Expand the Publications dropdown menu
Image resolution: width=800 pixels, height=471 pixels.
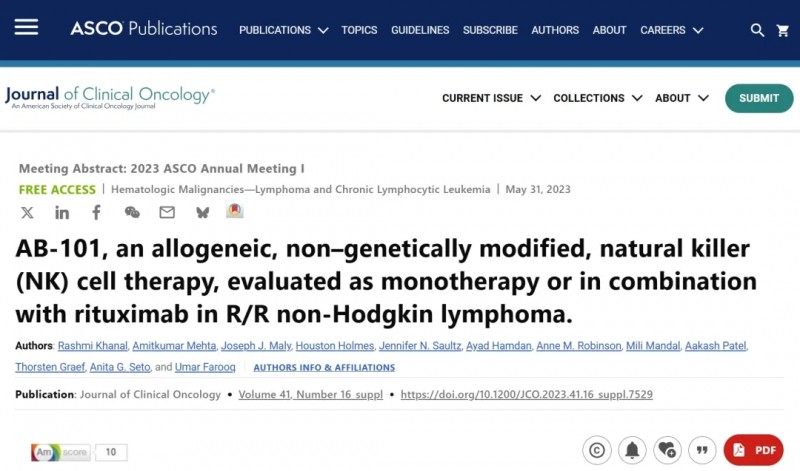(x=283, y=30)
